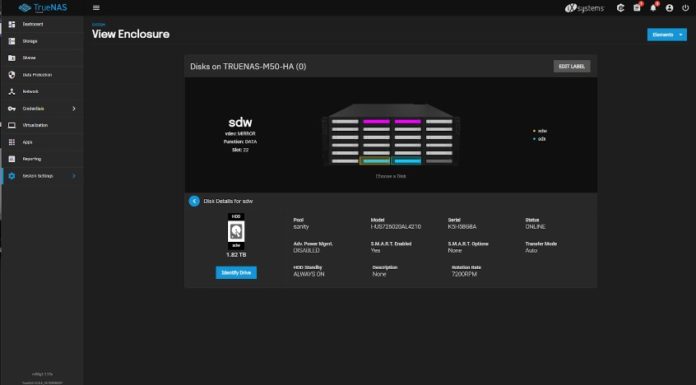Click the View Enclosure page heading
This screenshot has height=385, width=696.
coord(130,34)
